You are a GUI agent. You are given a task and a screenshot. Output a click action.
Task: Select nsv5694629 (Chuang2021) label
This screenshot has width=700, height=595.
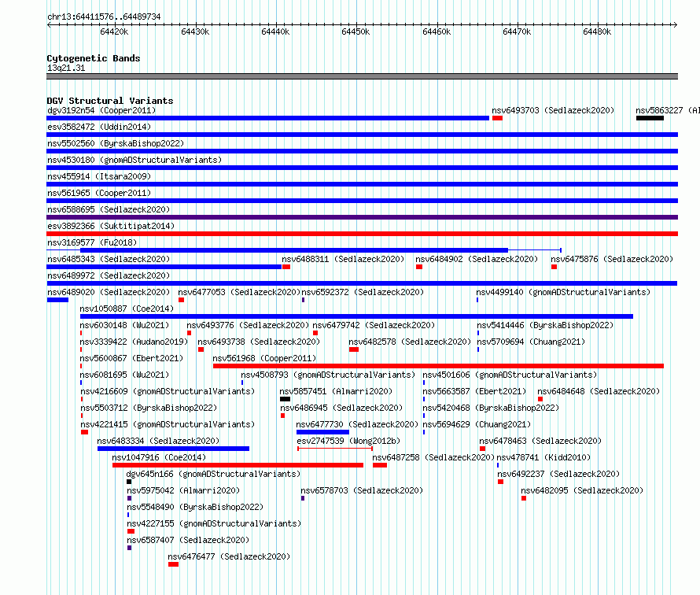477,424
